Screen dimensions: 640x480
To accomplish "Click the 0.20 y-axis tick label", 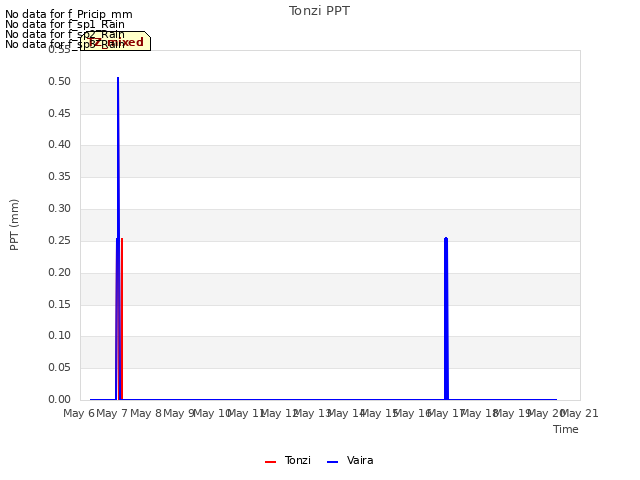I will click(60, 273).
